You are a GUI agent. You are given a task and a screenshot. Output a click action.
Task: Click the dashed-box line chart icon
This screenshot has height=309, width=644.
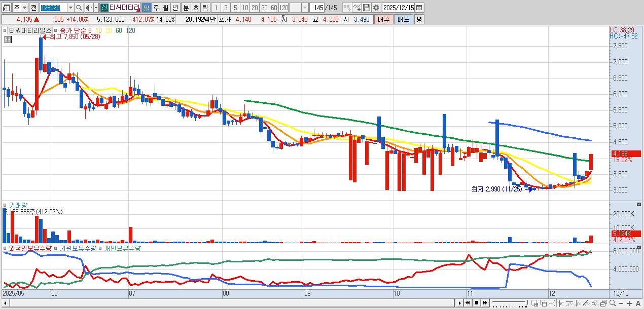[552, 303]
